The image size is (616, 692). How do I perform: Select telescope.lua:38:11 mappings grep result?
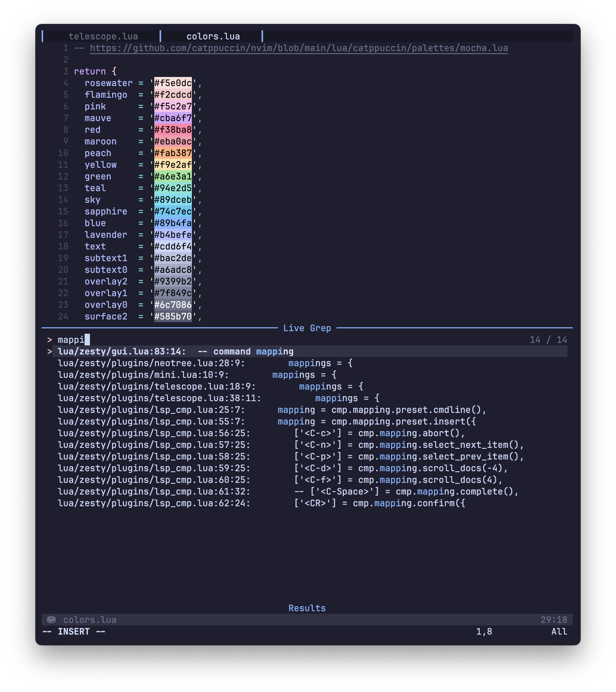pos(218,398)
